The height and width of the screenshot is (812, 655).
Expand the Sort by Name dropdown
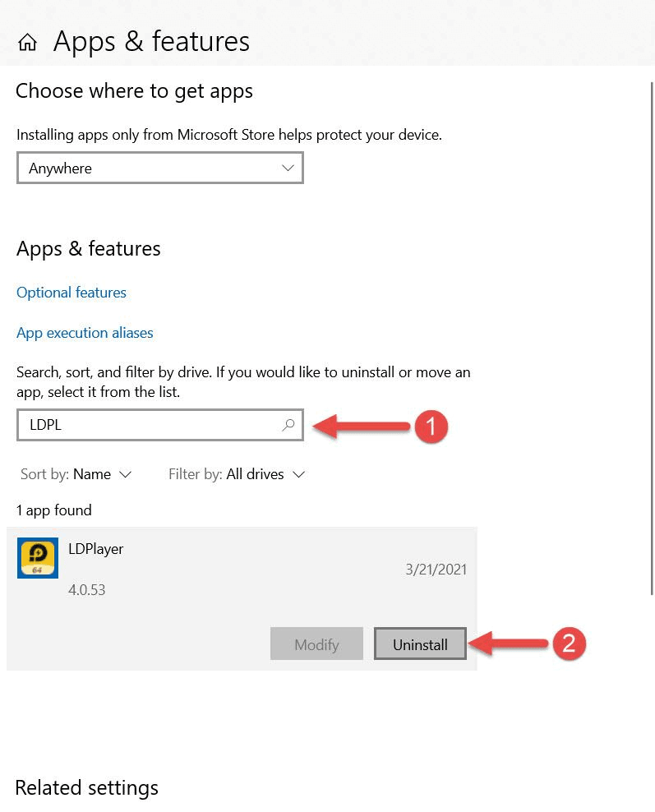(76, 474)
